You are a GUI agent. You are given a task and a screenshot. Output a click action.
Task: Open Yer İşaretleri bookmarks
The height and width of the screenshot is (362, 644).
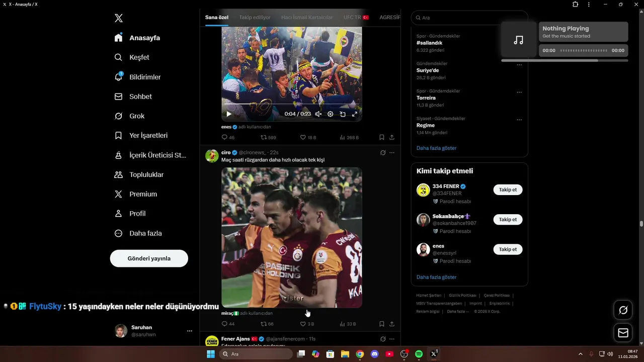pos(141,136)
